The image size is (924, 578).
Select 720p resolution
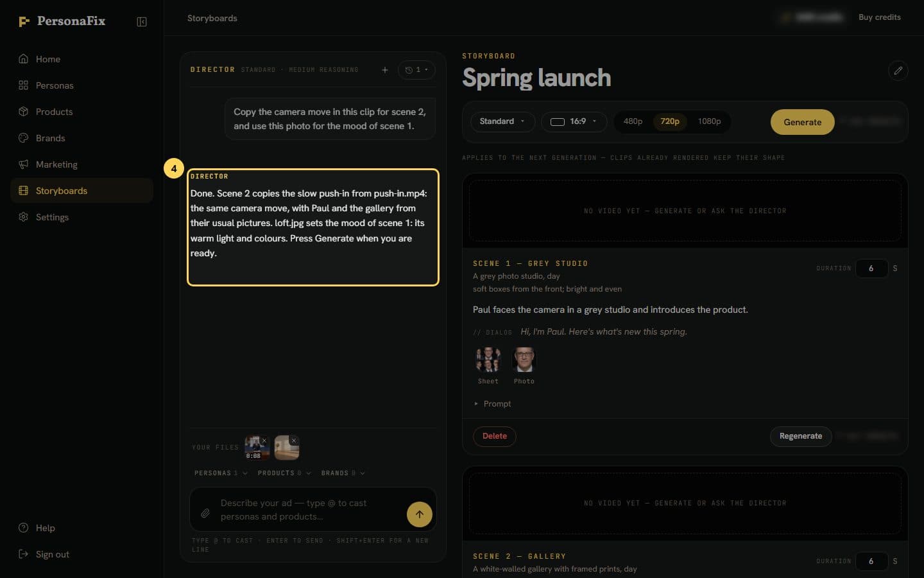pyautogui.click(x=670, y=121)
